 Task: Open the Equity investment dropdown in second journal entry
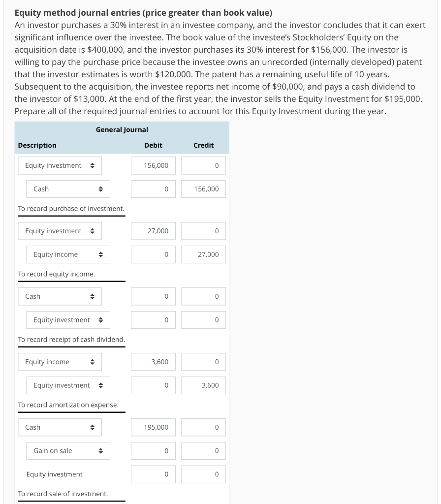[60, 231]
